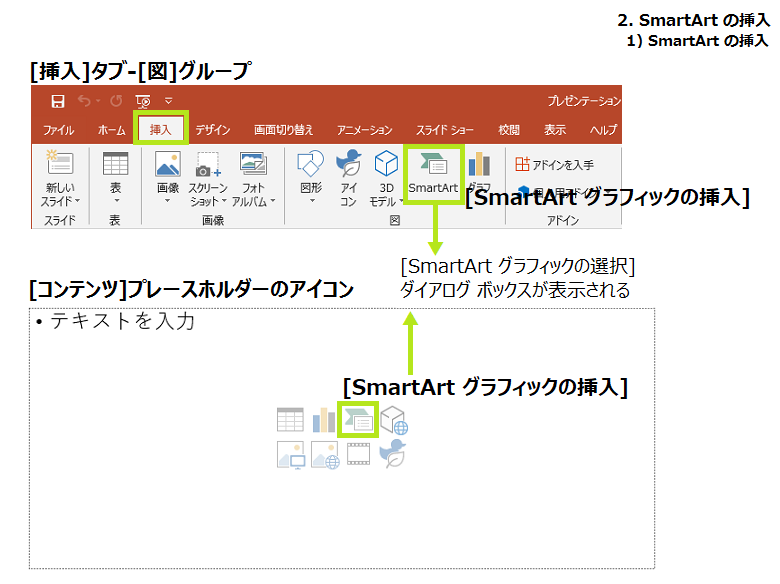Image resolution: width=780 pixels, height=584 pixels.
Task: Click the グラフ chart icon in ribbon
Action: pyautogui.click(x=480, y=164)
